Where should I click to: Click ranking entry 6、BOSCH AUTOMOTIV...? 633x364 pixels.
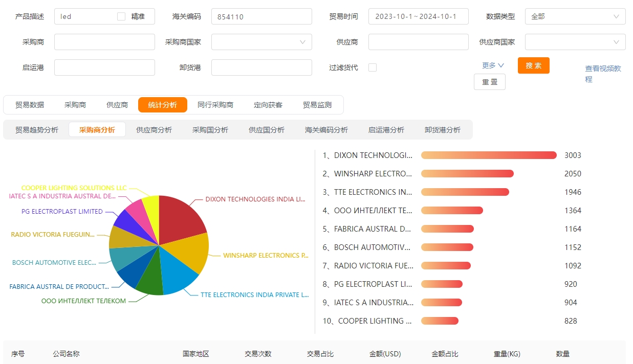367,247
